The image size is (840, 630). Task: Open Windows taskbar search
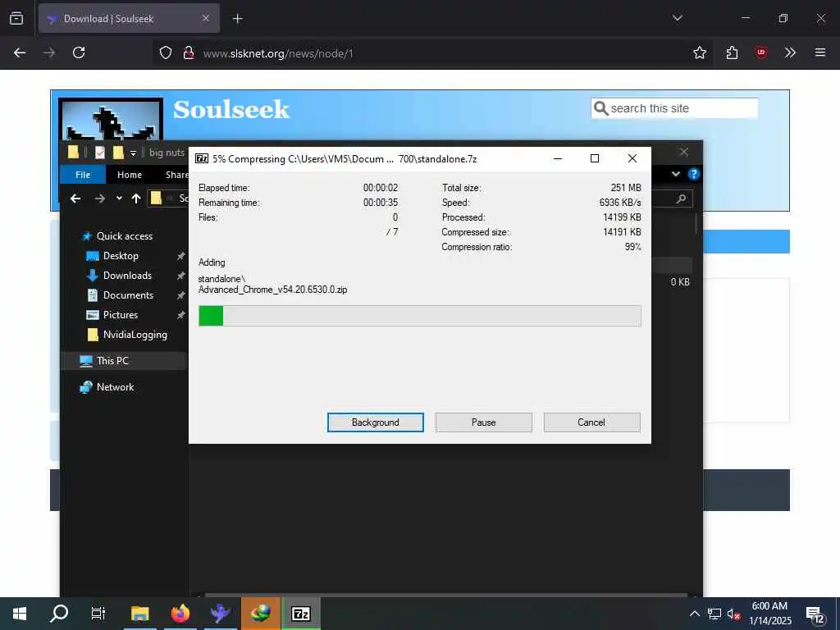point(59,614)
